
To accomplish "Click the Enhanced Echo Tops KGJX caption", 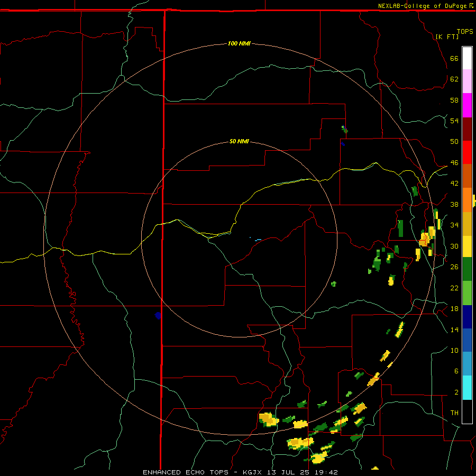I will [x=240, y=472].
